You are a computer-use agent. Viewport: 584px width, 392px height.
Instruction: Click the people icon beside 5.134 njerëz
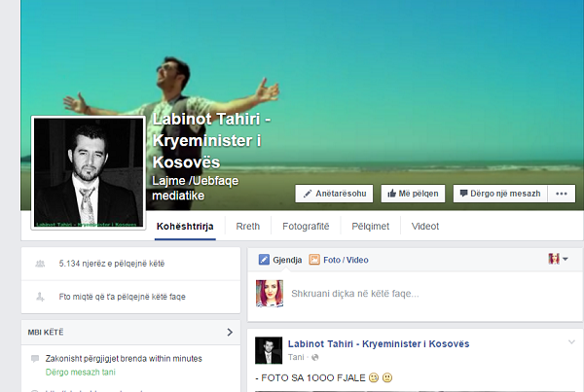40,264
